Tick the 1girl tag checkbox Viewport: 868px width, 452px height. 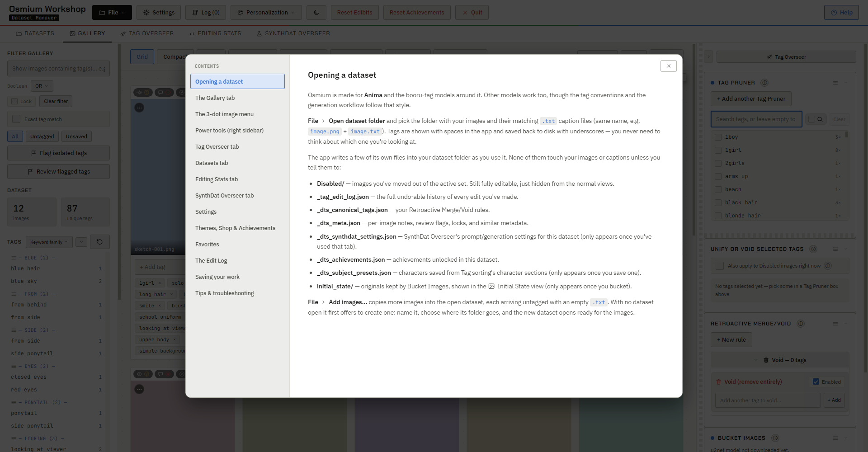[718, 150]
